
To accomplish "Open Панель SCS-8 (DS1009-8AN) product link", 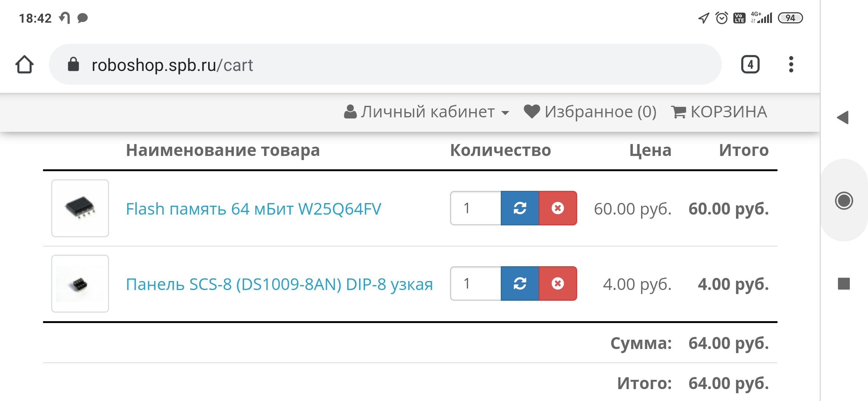I will (279, 284).
